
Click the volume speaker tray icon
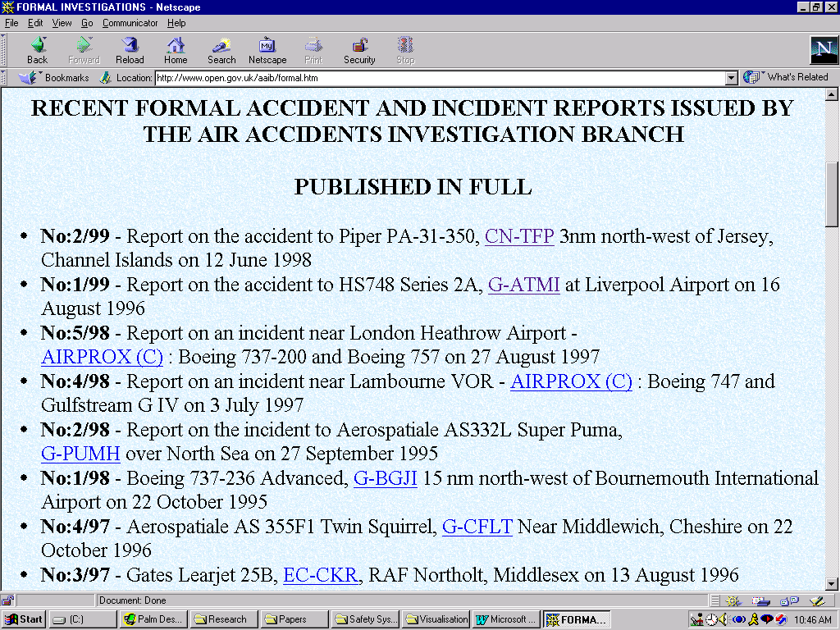click(x=724, y=620)
